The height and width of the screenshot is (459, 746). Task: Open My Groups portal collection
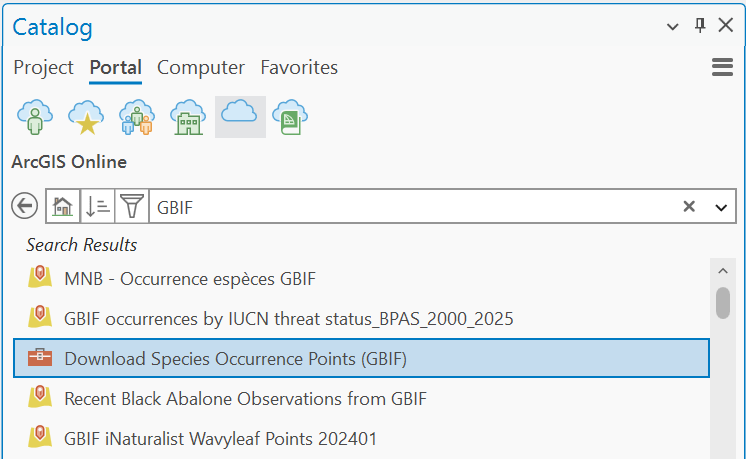tap(136, 117)
